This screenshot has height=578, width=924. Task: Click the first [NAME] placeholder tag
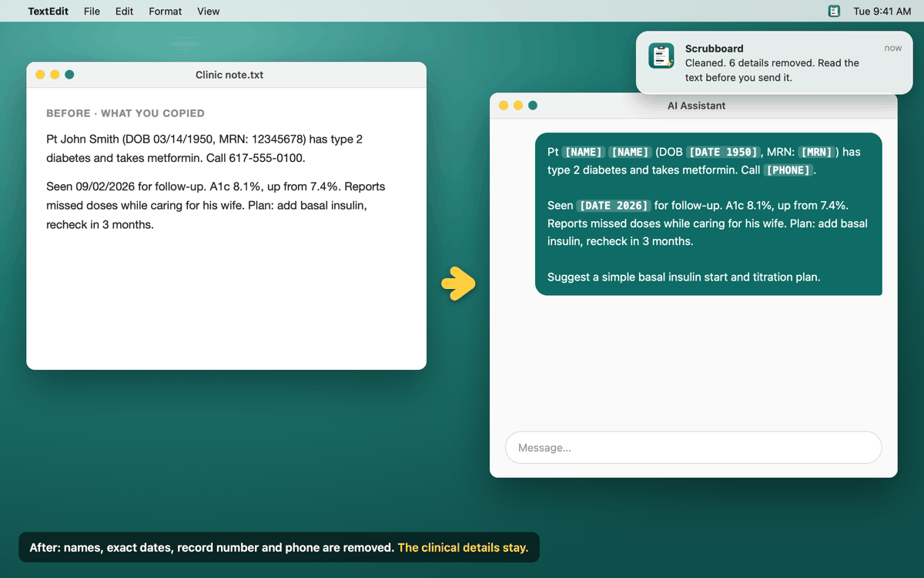point(583,152)
